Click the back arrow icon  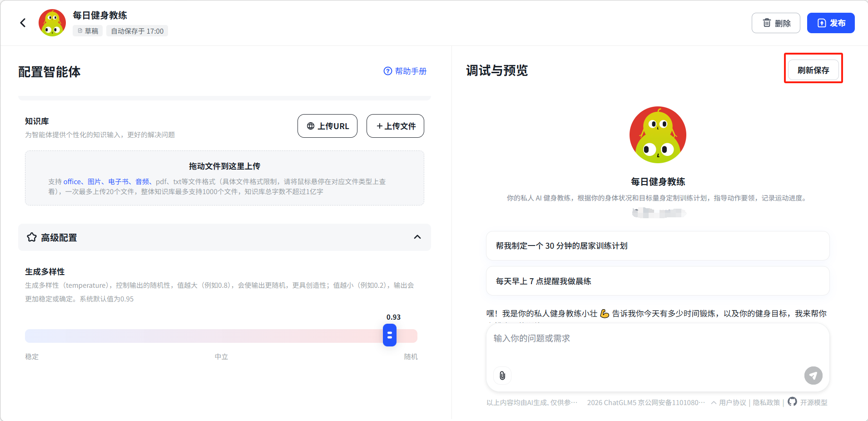[x=23, y=23]
